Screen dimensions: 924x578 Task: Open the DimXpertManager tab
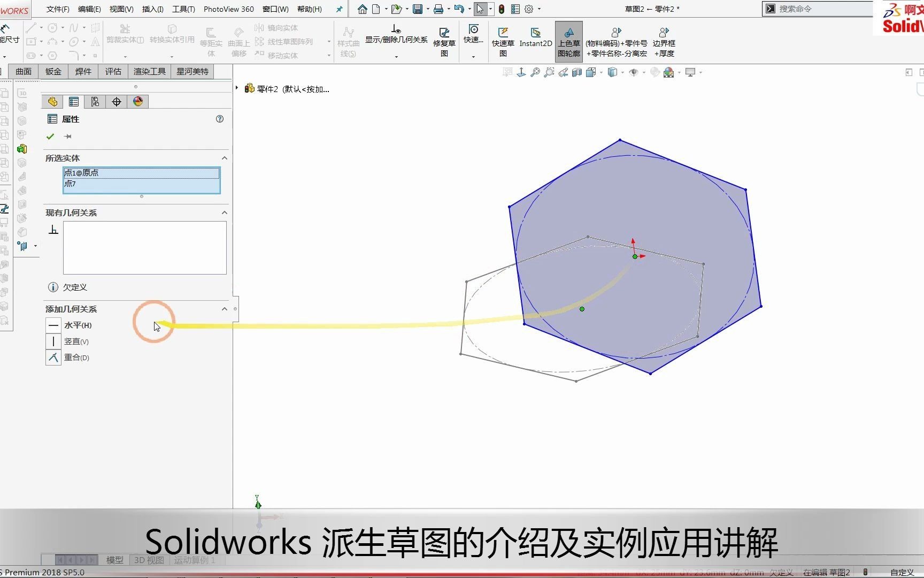117,102
